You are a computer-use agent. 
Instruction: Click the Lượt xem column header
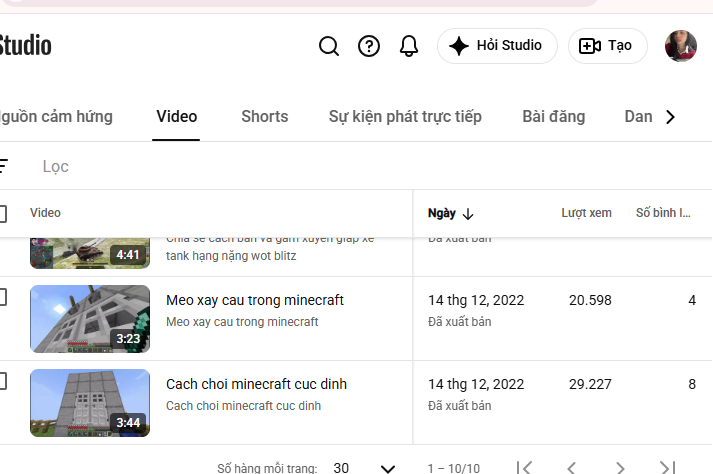coord(586,213)
